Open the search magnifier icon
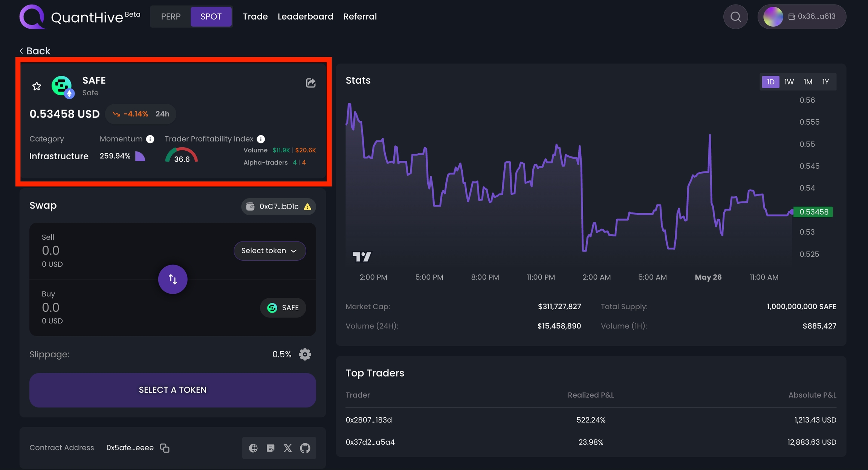The image size is (868, 470). pyautogui.click(x=735, y=17)
